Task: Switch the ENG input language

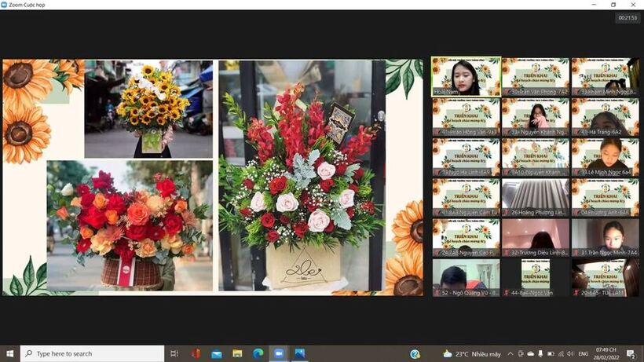Action: (x=584, y=353)
